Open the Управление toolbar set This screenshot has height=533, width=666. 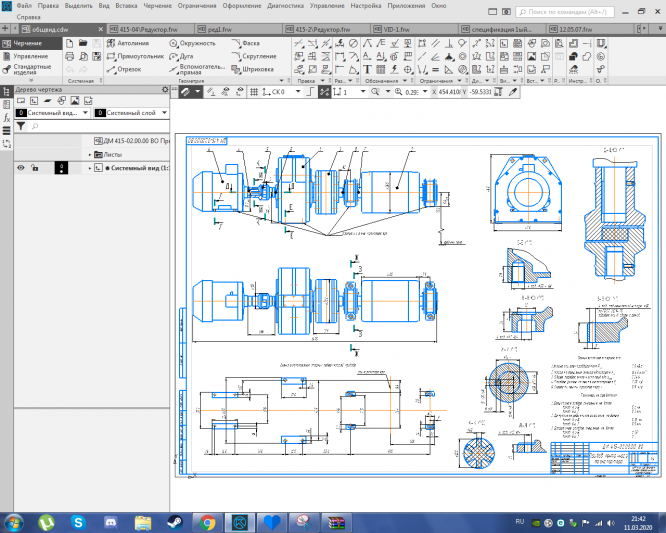(x=30, y=57)
